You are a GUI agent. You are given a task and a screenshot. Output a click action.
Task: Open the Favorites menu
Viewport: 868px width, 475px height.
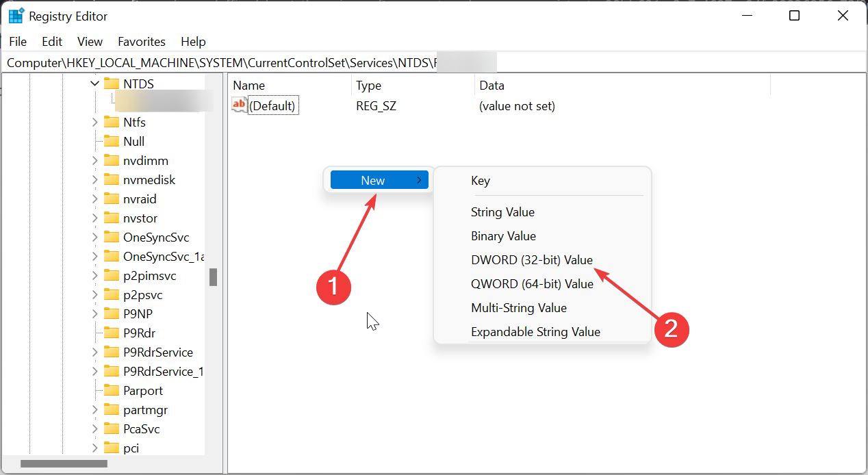pyautogui.click(x=142, y=42)
